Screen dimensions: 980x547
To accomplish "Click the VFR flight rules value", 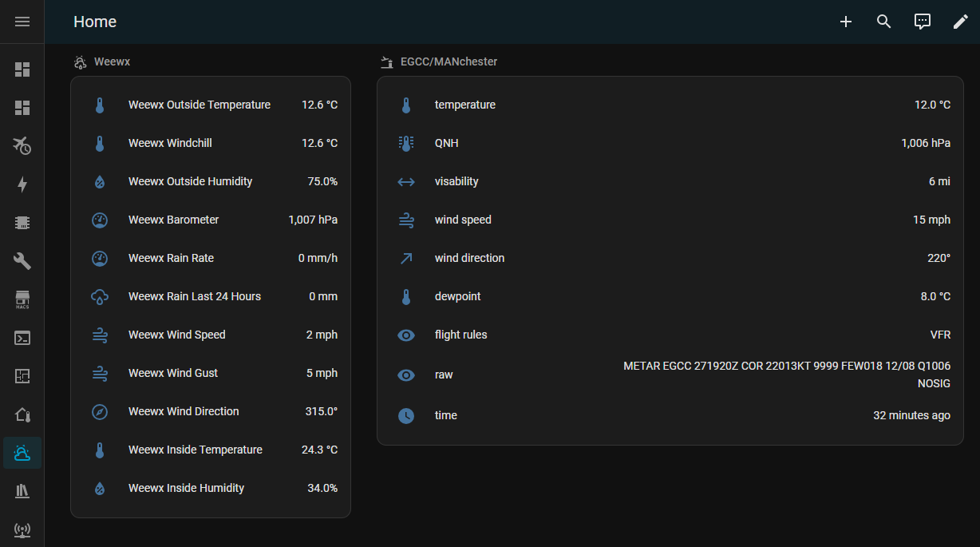I will tap(939, 335).
